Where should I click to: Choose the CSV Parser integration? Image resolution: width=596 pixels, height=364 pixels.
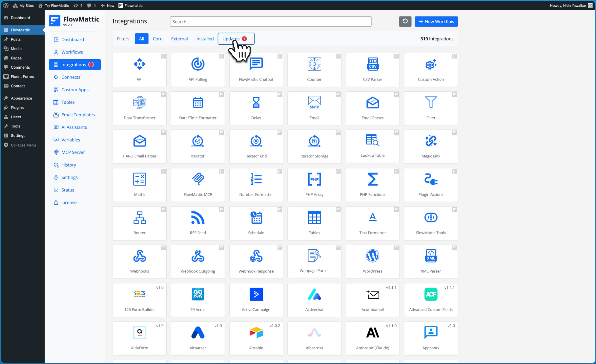[372, 70]
